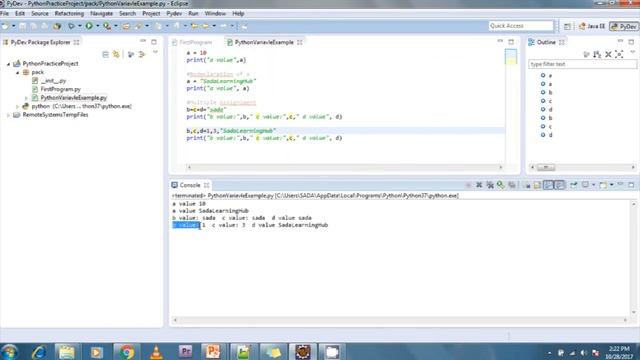Viewport: 640px width, 360px height.
Task: Toggle Show Console on standard output change
Action: point(548,185)
